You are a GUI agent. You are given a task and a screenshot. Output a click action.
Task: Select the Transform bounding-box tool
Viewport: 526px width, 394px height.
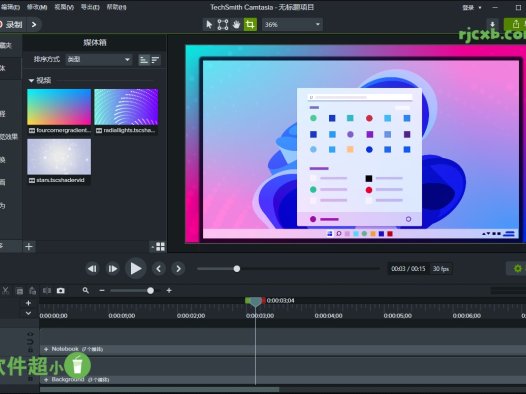tap(223, 24)
